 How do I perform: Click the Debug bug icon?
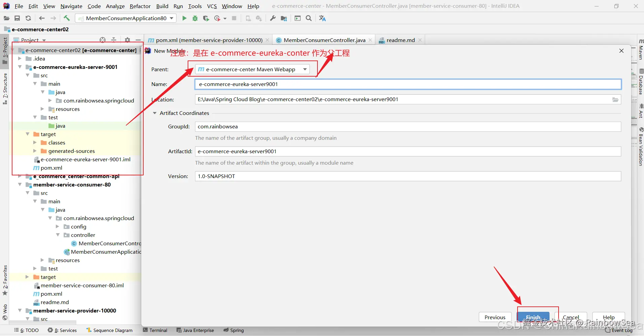tap(195, 18)
